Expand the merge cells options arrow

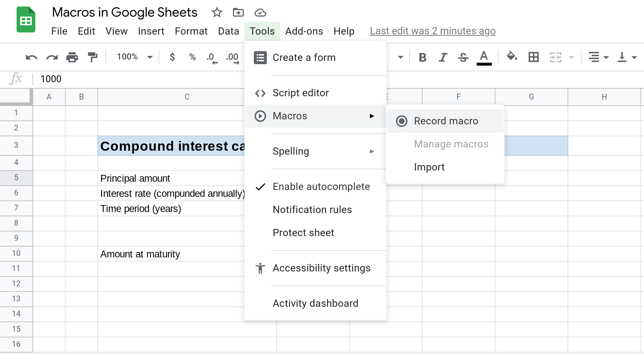pos(571,57)
